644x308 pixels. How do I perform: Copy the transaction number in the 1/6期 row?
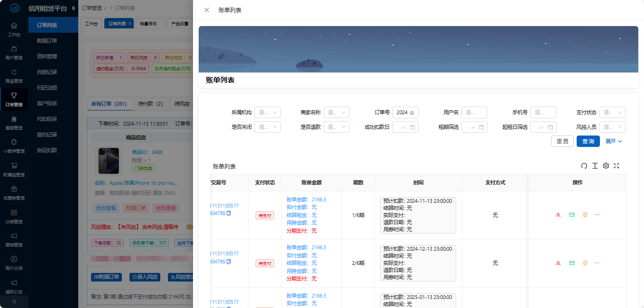pos(229,214)
